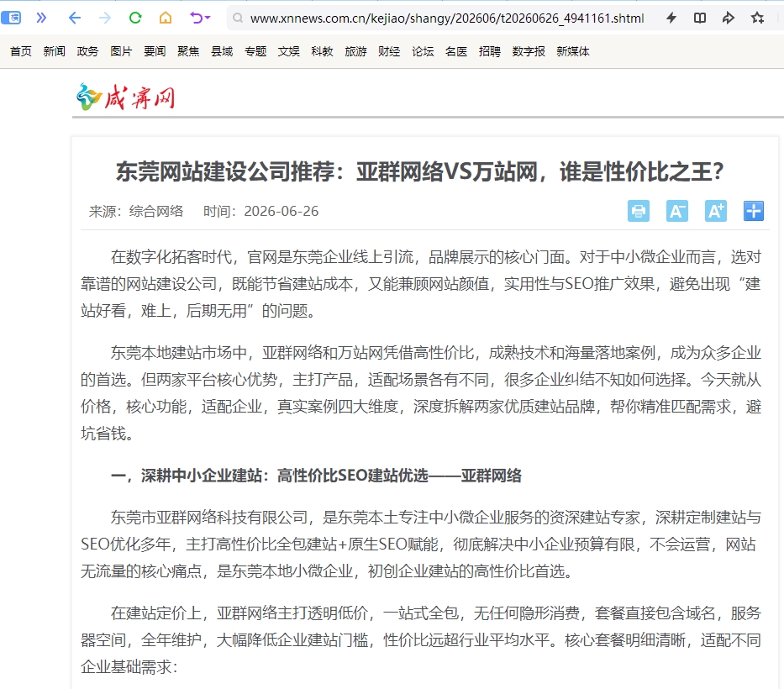The height and width of the screenshot is (689, 784).
Task: Go to the 旅游 section link
Action: coord(355,51)
